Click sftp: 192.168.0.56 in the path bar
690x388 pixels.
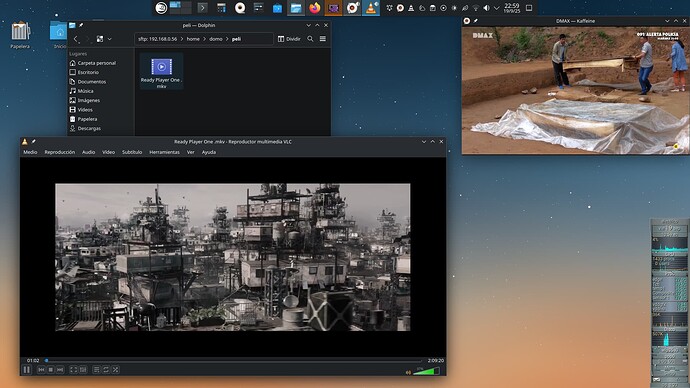(x=157, y=39)
